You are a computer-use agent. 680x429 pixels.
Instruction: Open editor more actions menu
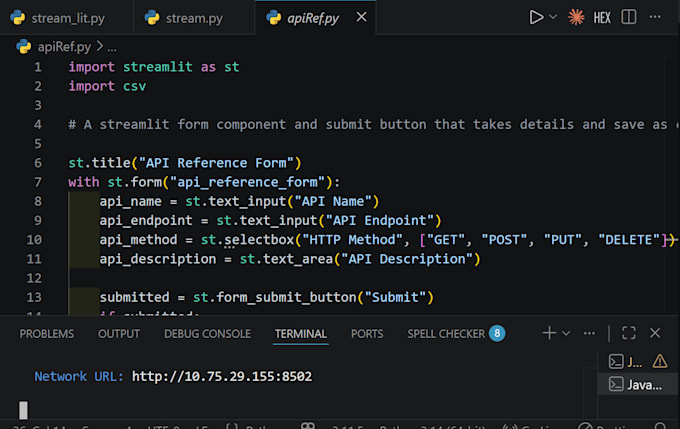click(x=655, y=17)
